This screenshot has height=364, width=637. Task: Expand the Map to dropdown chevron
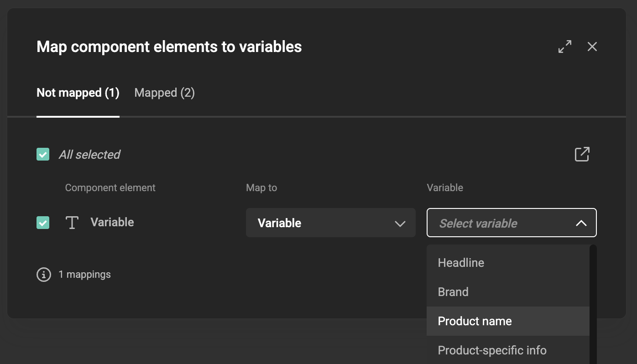(x=400, y=224)
